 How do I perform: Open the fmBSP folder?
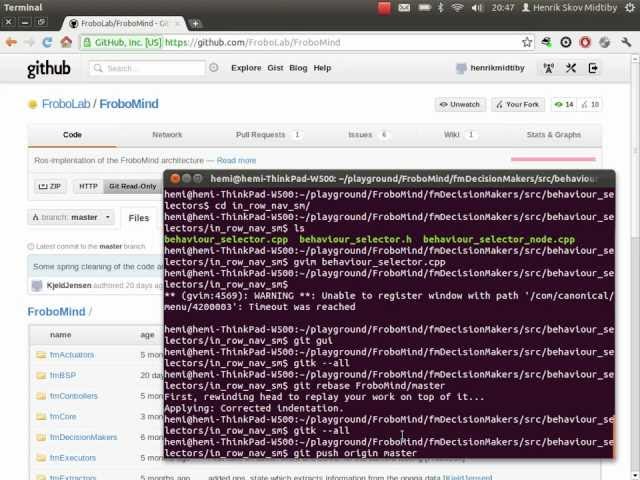63,376
